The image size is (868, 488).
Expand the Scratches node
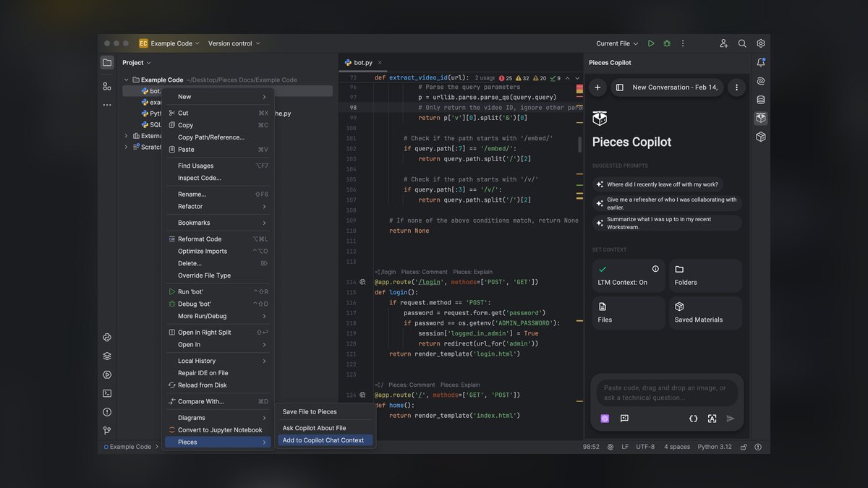point(126,147)
